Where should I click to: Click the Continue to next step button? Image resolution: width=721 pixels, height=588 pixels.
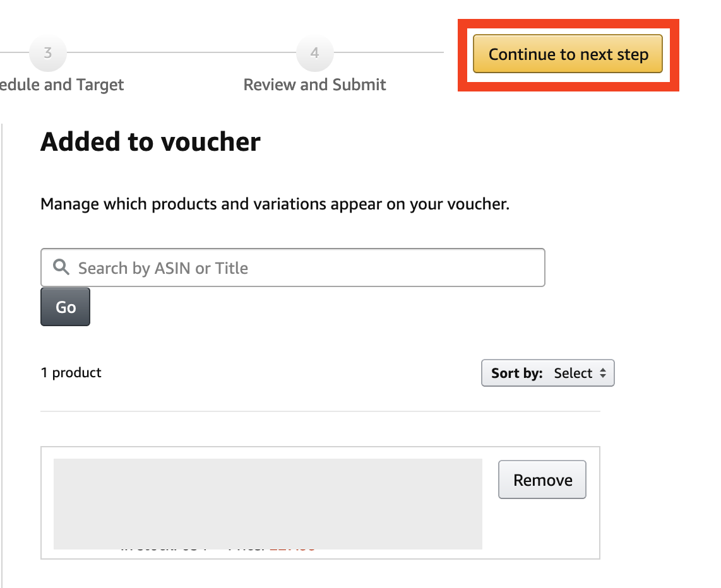tap(568, 54)
